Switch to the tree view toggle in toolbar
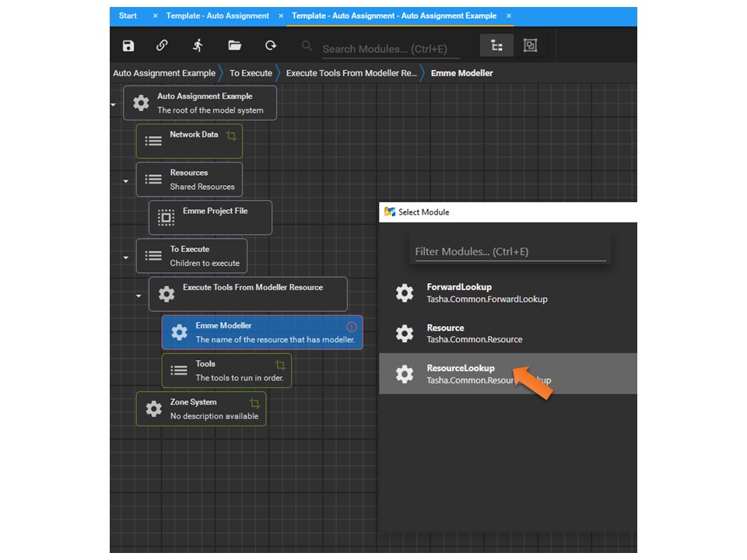 pos(496,46)
